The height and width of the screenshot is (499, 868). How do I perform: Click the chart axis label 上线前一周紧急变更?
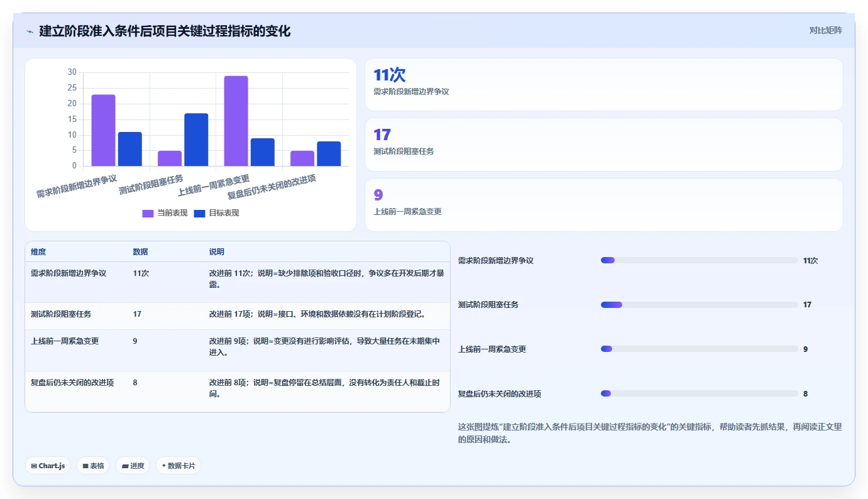tap(214, 185)
